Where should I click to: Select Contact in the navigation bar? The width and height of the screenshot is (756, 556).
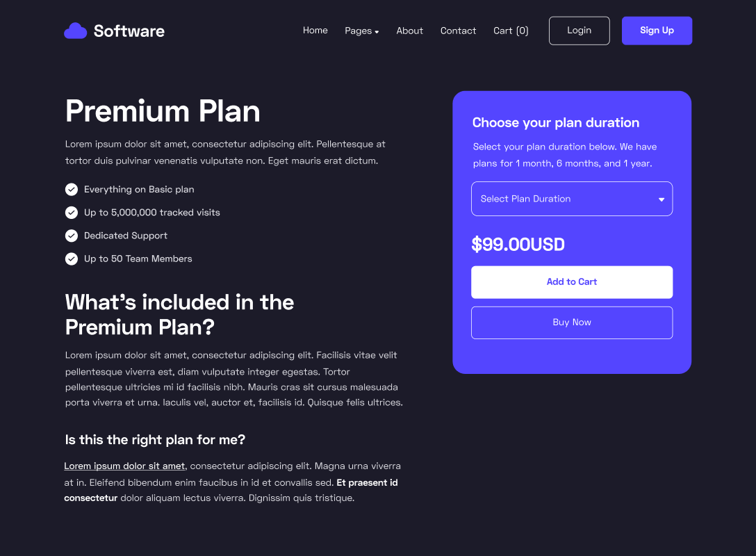(x=458, y=31)
